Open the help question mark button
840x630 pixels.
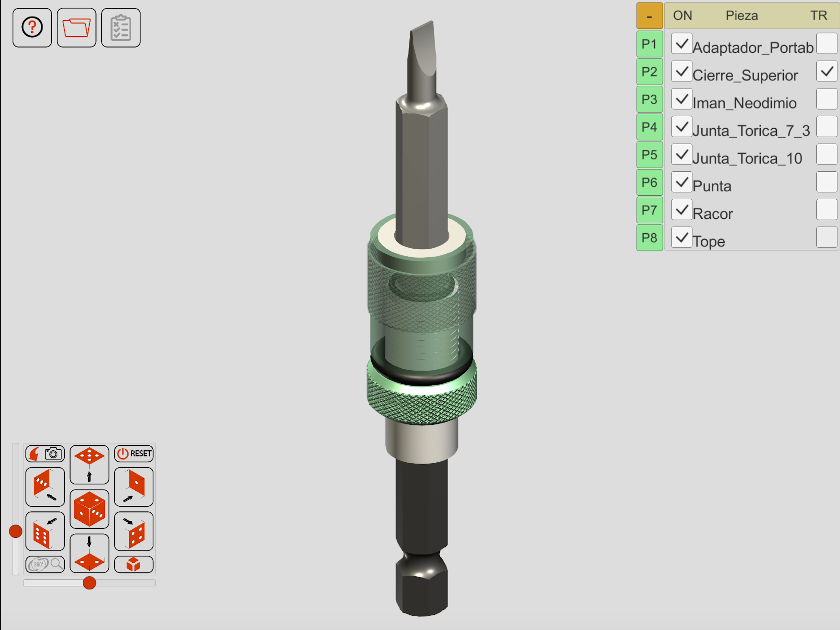point(32,28)
